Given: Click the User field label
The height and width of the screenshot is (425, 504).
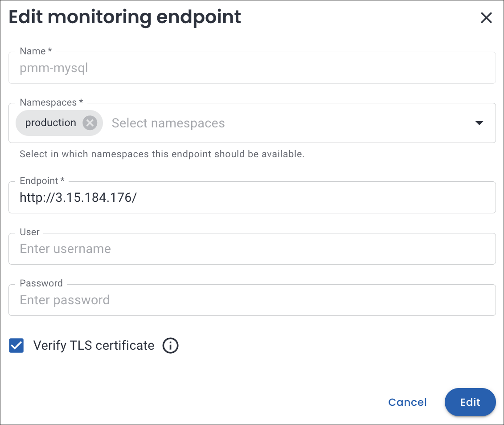Looking at the screenshot, I should point(29,232).
